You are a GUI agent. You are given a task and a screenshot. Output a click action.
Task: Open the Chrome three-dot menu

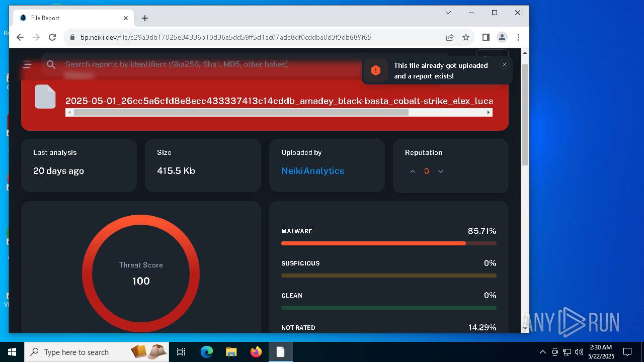click(x=518, y=37)
